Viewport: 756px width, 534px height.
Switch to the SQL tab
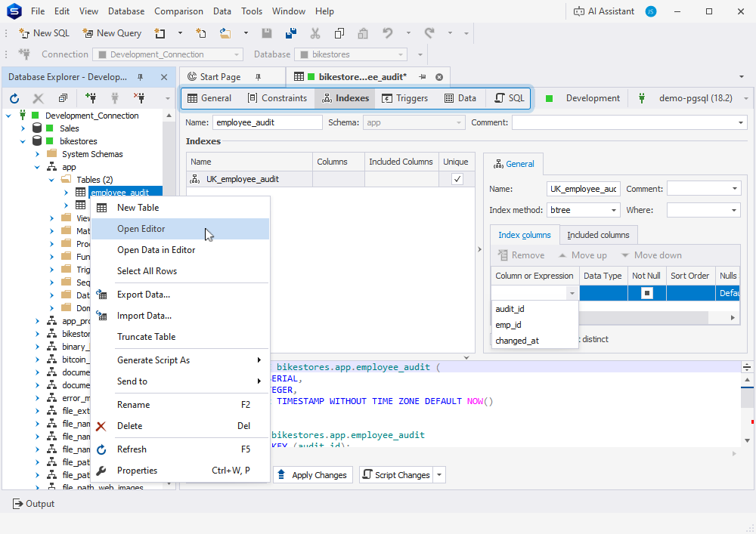point(510,98)
